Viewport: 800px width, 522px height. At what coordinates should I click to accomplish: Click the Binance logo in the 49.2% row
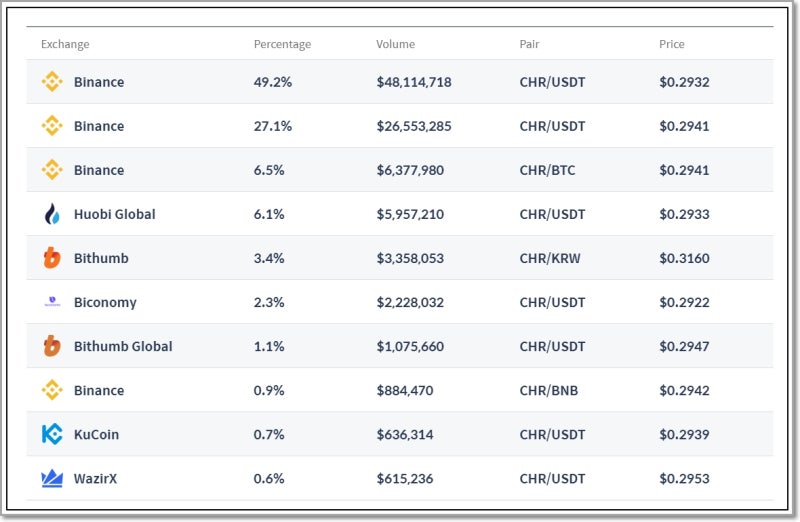click(x=52, y=82)
